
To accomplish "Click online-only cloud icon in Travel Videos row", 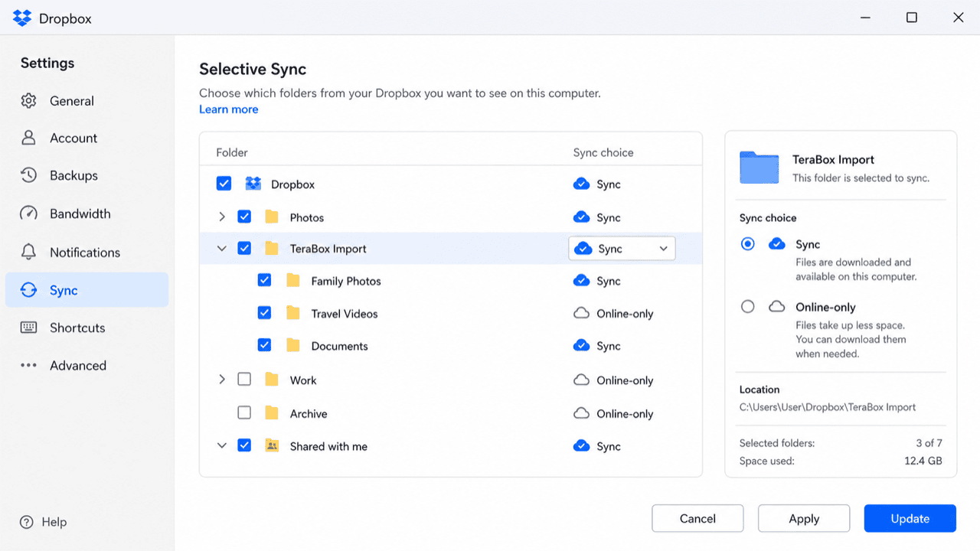I will point(581,313).
